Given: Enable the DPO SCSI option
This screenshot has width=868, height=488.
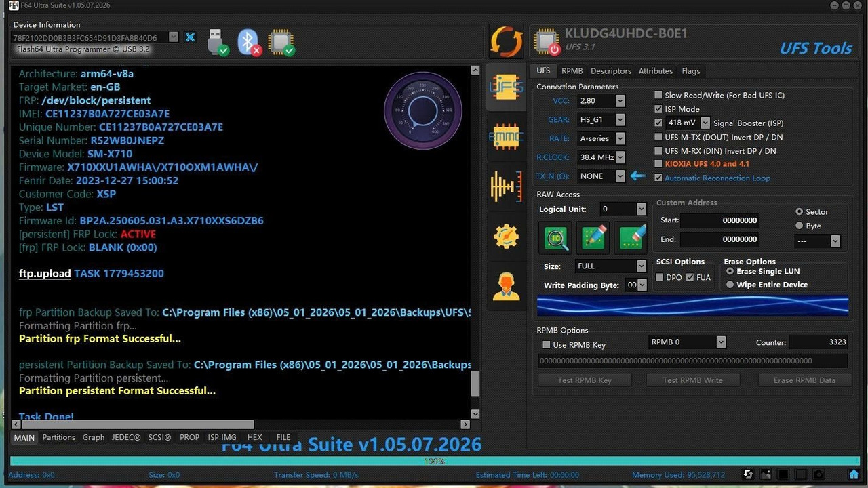Looking at the screenshot, I should (x=660, y=277).
